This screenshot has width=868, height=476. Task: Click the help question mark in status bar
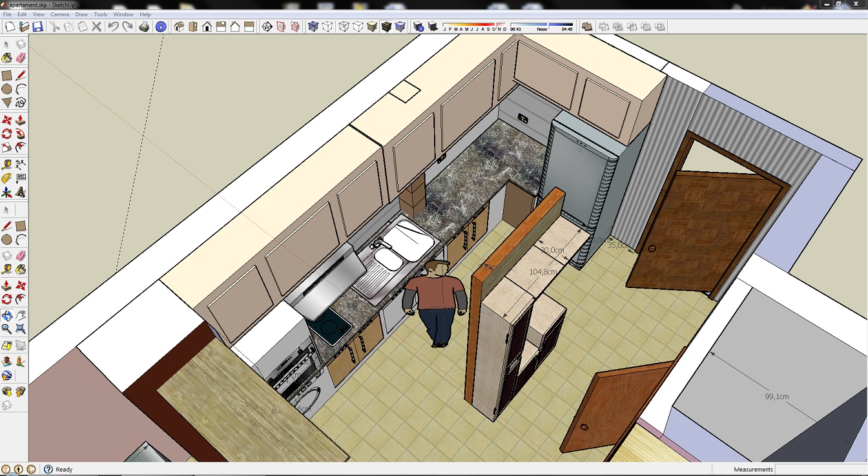pos(48,470)
